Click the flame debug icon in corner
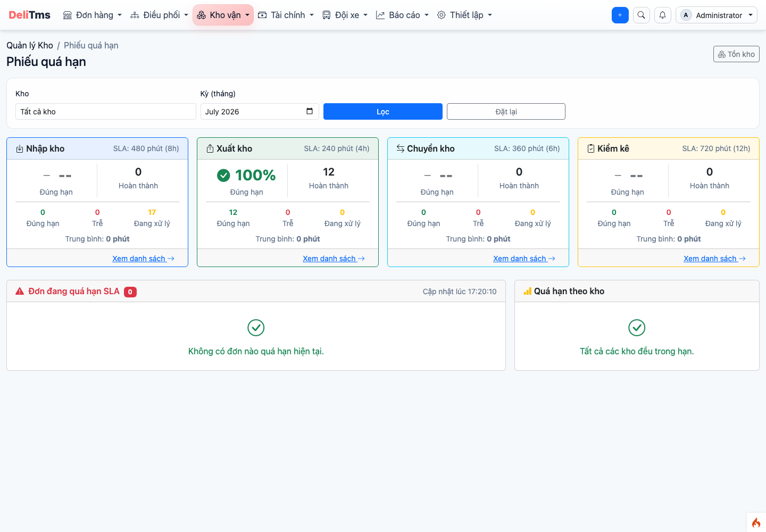This screenshot has height=532, width=766. [x=756, y=522]
